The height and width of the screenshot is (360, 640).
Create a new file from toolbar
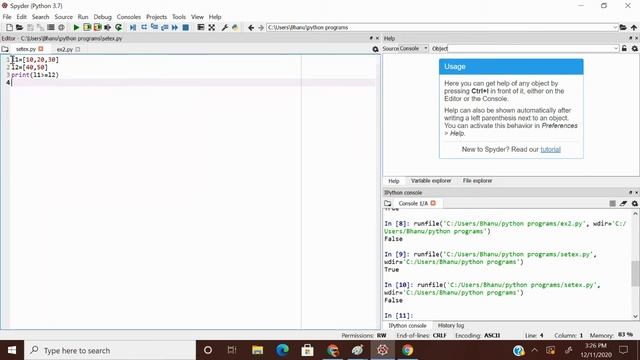tap(9, 27)
